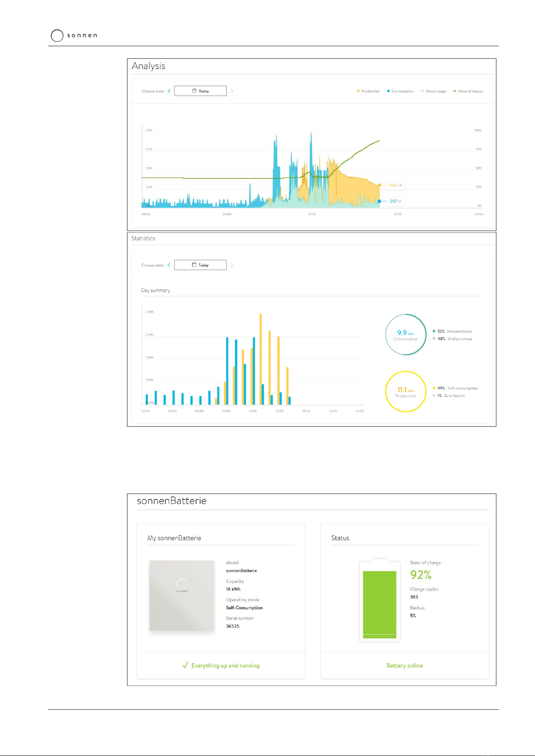Screen dimensions: 535x756
Task: Click the Analysis section heading
Action: pos(149,66)
